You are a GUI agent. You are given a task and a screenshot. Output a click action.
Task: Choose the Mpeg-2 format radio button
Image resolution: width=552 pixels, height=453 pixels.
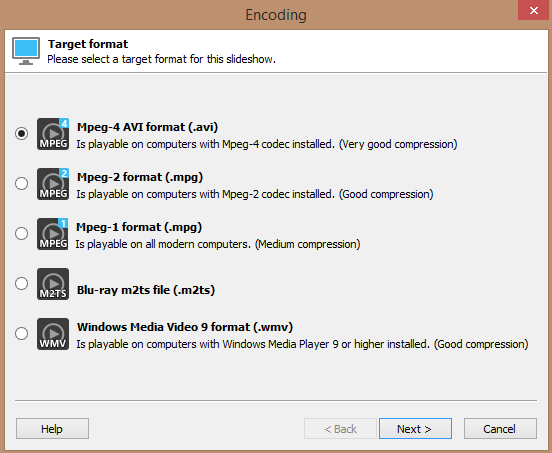click(x=21, y=183)
